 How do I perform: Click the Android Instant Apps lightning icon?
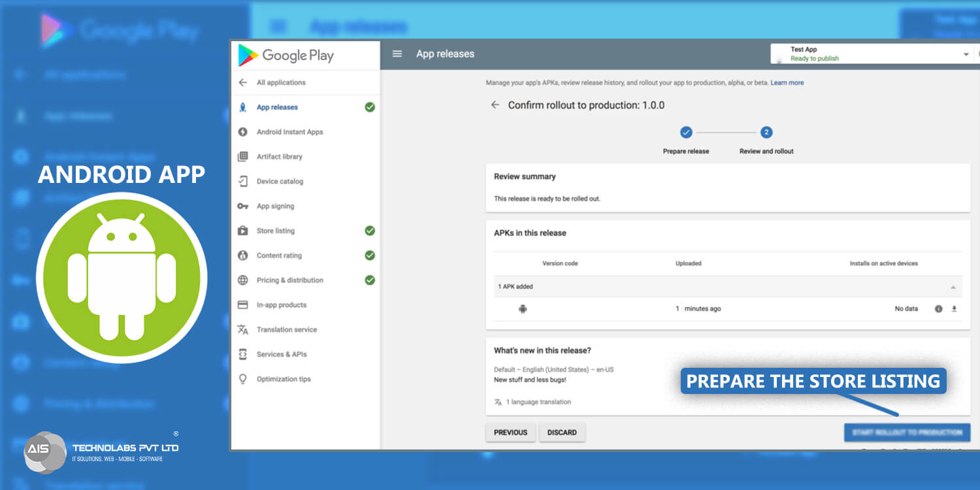click(243, 132)
